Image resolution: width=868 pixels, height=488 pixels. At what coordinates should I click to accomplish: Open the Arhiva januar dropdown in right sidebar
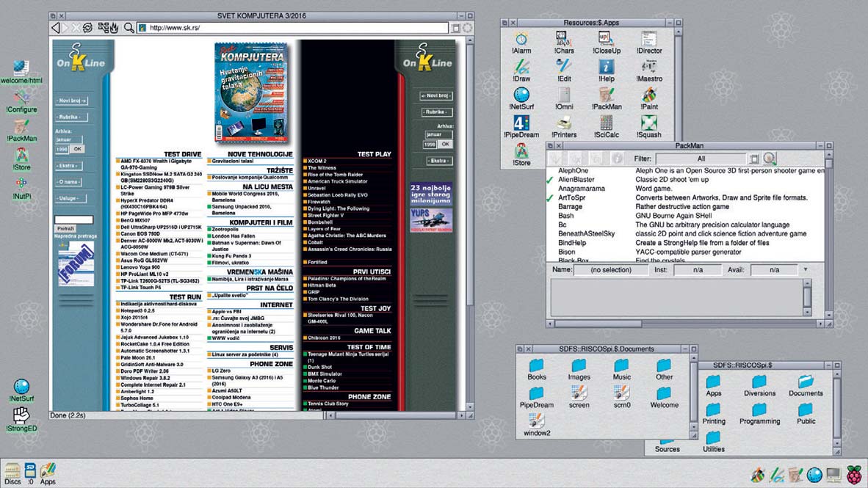point(438,134)
